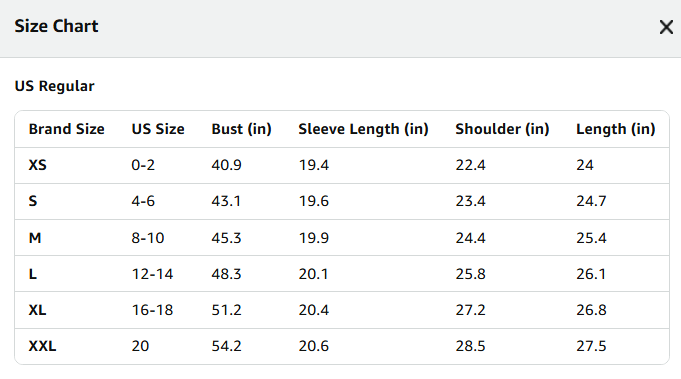Click the US Size column header

tap(158, 129)
